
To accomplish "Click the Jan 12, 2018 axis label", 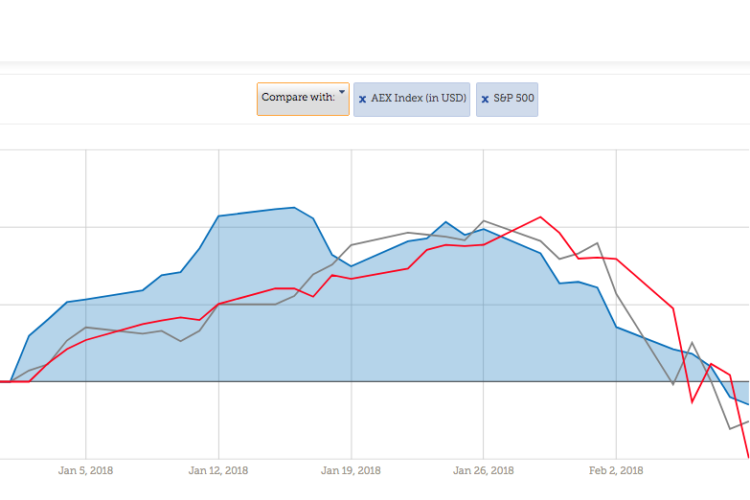I will point(218,470).
